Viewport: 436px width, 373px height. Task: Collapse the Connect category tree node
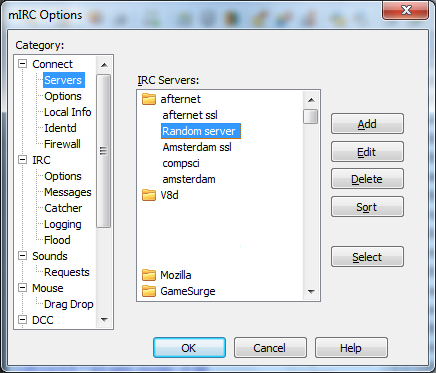(22, 64)
